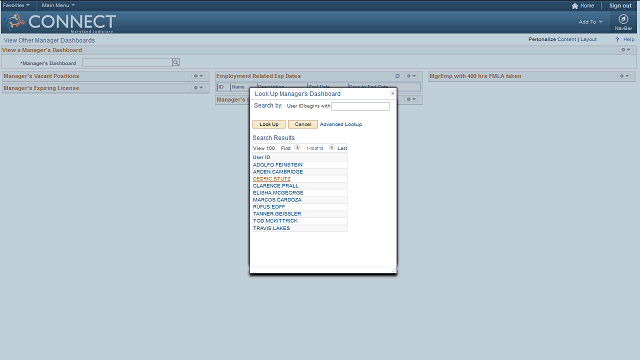The image size is (640, 360).
Task: Click the dialog resize grip corner
Action: pos(394,270)
